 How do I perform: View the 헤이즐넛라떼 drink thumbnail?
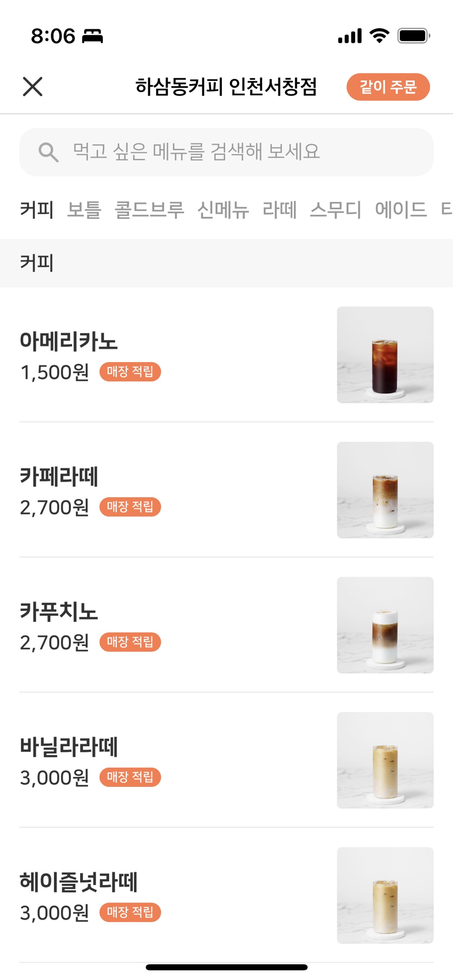click(385, 895)
